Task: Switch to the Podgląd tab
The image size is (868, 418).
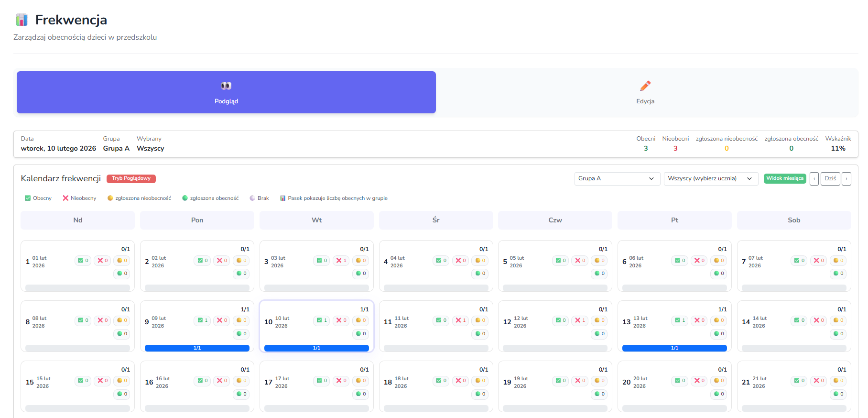Action: pyautogui.click(x=226, y=92)
